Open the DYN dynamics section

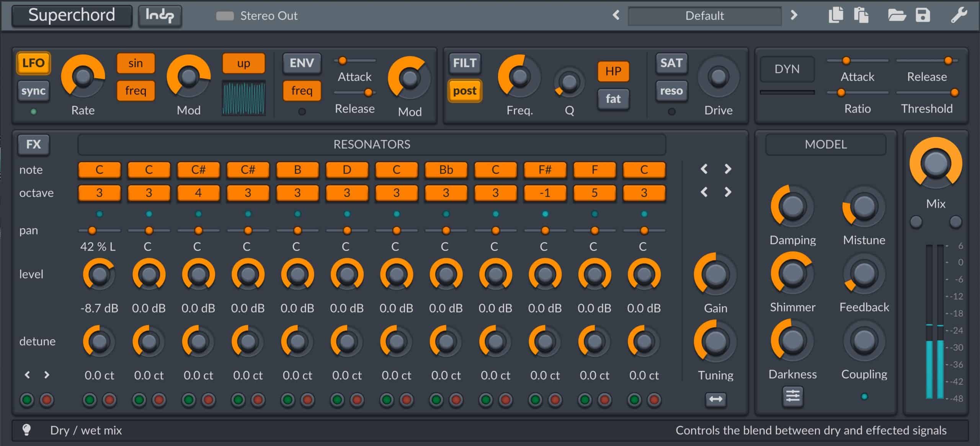tap(787, 69)
